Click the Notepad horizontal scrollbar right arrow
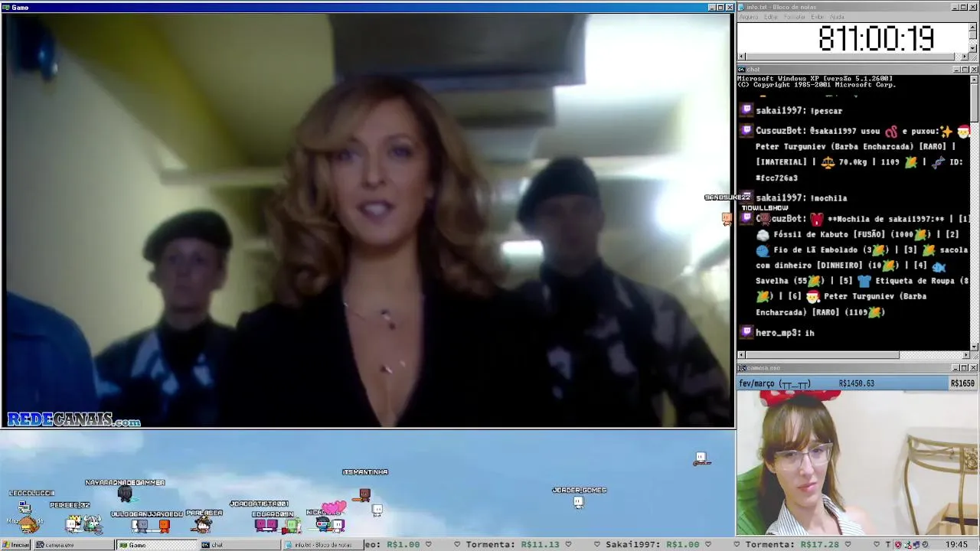980x551 pixels. (965, 57)
